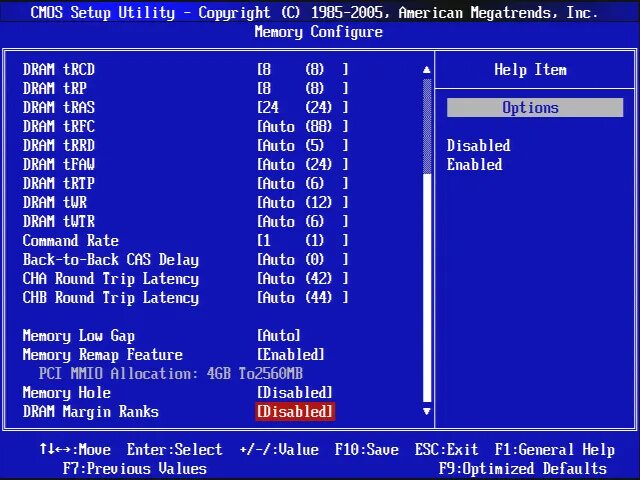Change the DRAM tRFC Auto value
Viewport: 640px width, 480px height.
click(302, 127)
